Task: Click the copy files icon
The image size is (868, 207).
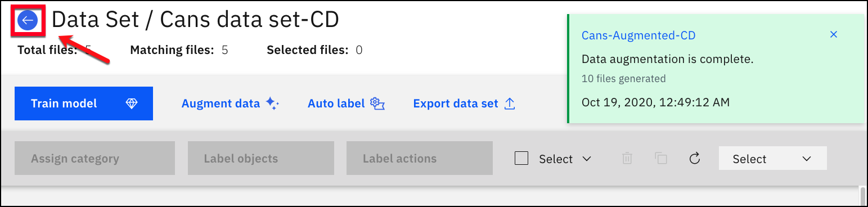Action: pos(661,159)
